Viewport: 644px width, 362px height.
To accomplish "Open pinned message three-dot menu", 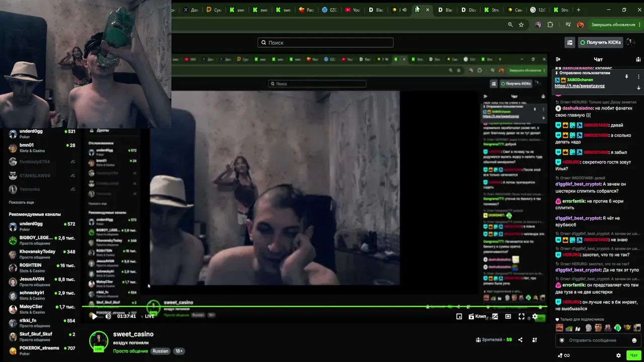I will 638,77.
